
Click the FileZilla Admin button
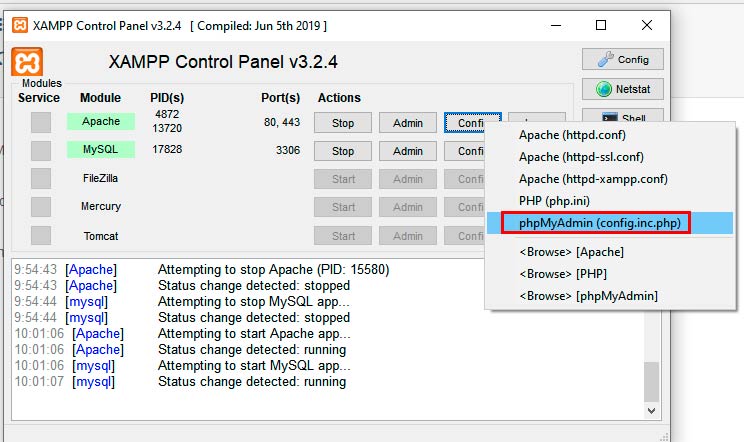tap(408, 179)
